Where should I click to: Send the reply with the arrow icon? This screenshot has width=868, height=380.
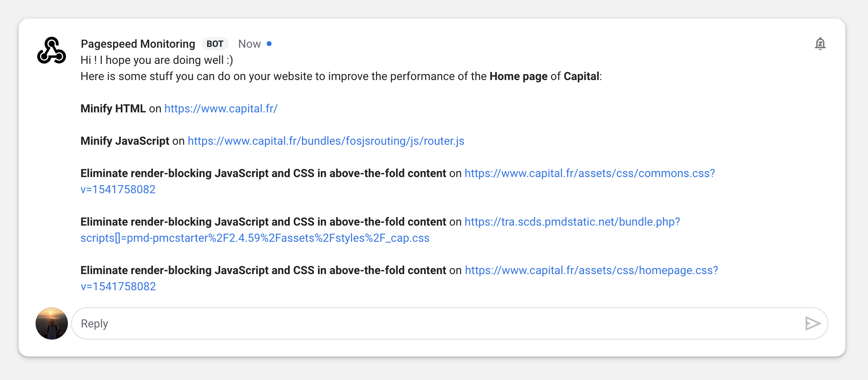tap(812, 323)
